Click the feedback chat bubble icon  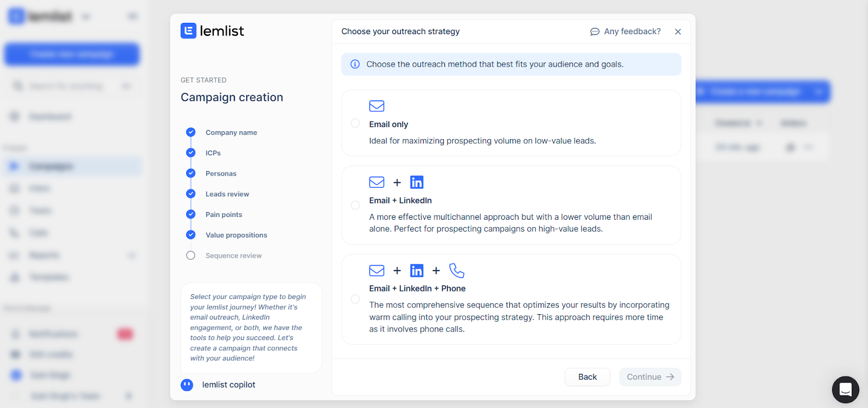(x=595, y=31)
